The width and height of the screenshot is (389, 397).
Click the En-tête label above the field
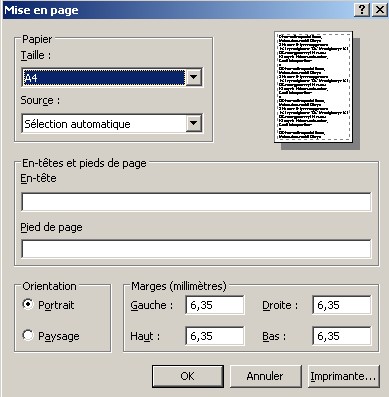point(38,178)
